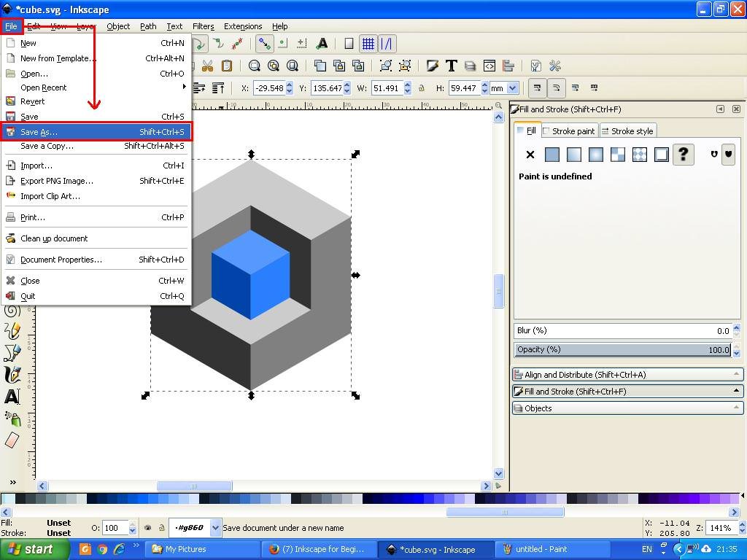
Task: Click the Ungroup objects icon
Action: [x=405, y=66]
